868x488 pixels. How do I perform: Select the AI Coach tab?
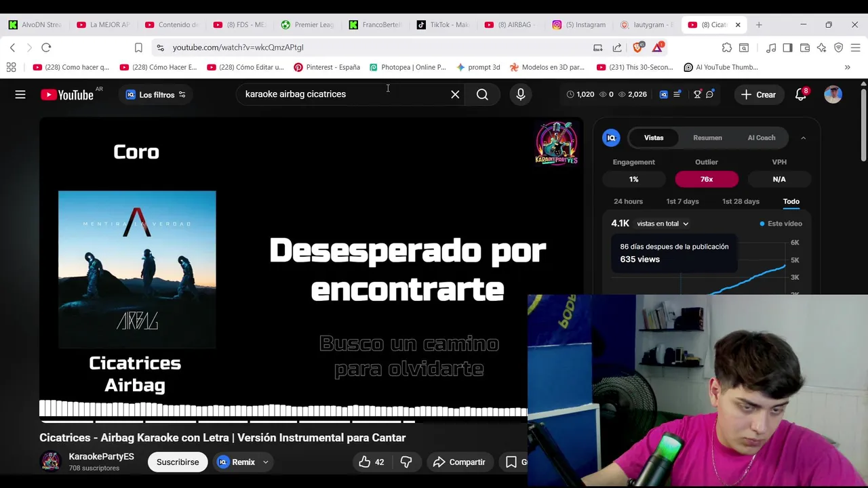coord(762,138)
